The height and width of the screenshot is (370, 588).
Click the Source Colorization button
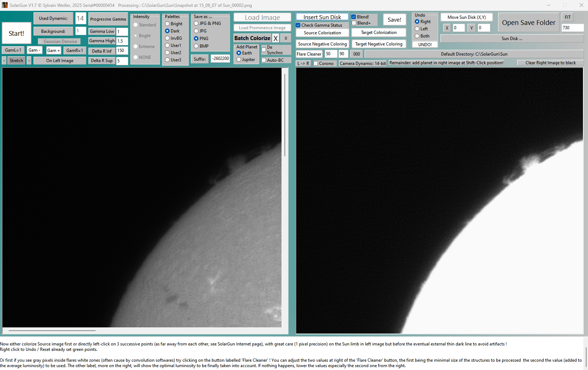click(322, 33)
